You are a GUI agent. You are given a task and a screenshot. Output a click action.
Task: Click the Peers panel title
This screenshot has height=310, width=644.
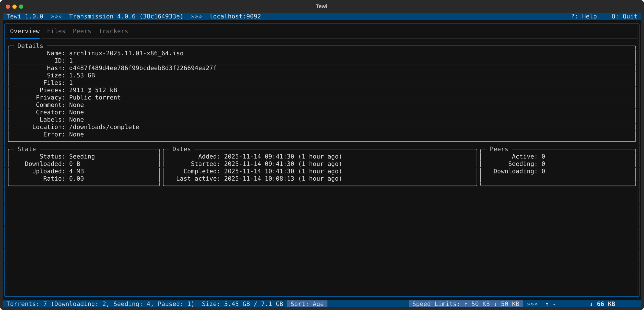coord(499,149)
